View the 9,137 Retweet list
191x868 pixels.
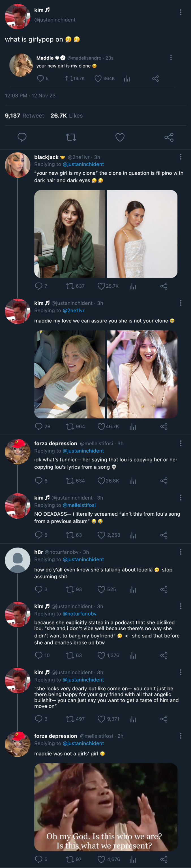pos(24,116)
